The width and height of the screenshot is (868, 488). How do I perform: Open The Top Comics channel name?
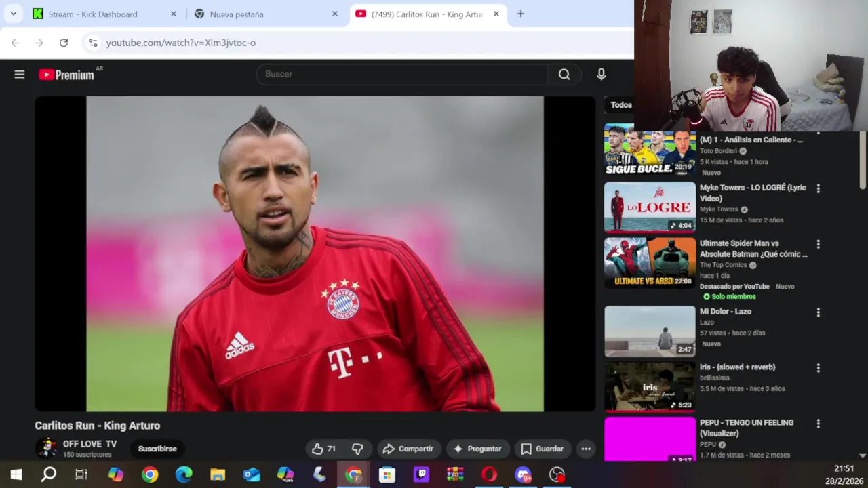click(x=723, y=265)
